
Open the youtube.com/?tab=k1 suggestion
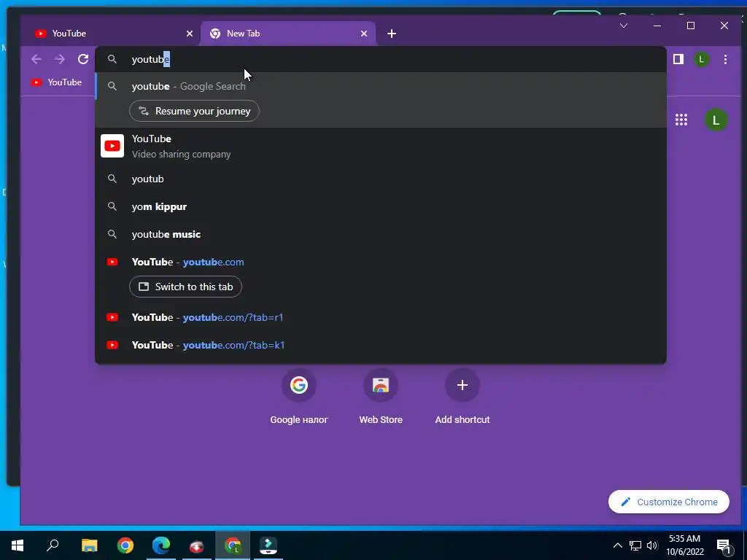click(x=380, y=345)
